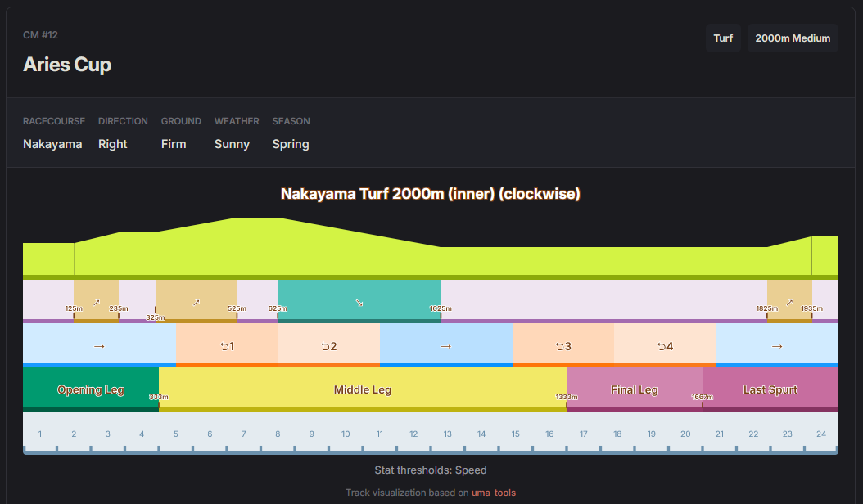863x504 pixels.
Task: Click the Turf badge
Action: pos(723,38)
